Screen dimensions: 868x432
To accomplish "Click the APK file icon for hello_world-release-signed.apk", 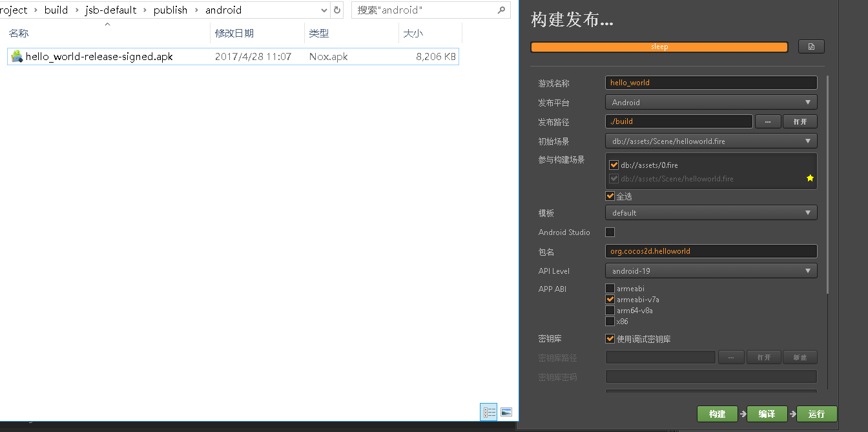I will coord(17,56).
